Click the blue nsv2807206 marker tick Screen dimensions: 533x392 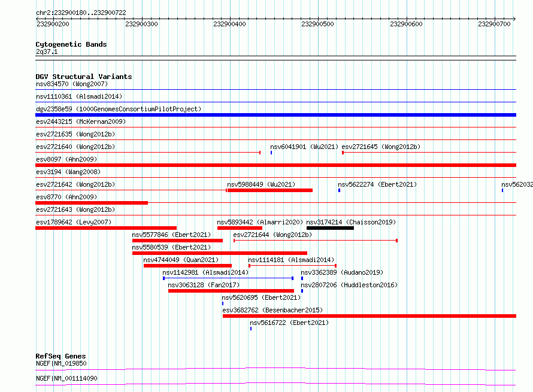click(x=302, y=291)
